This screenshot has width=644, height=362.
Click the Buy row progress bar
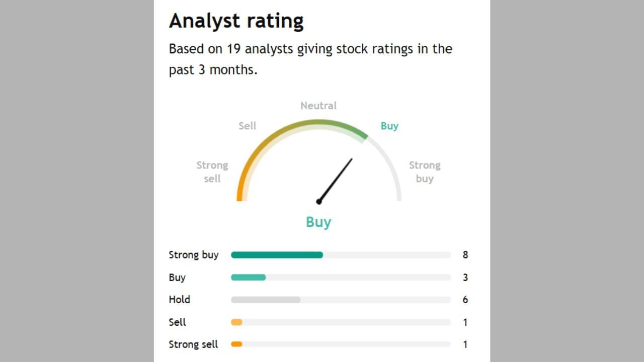point(248,278)
